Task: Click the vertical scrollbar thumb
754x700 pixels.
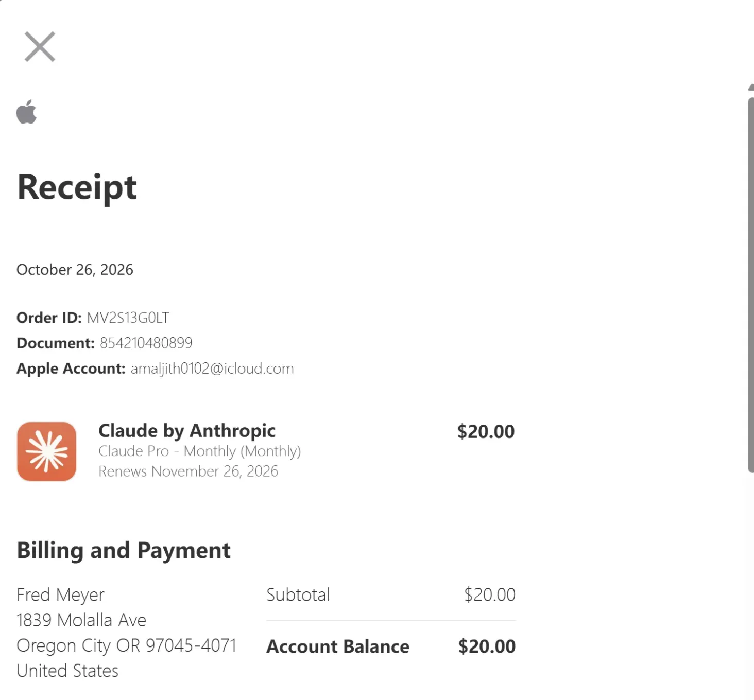Action: (x=751, y=285)
